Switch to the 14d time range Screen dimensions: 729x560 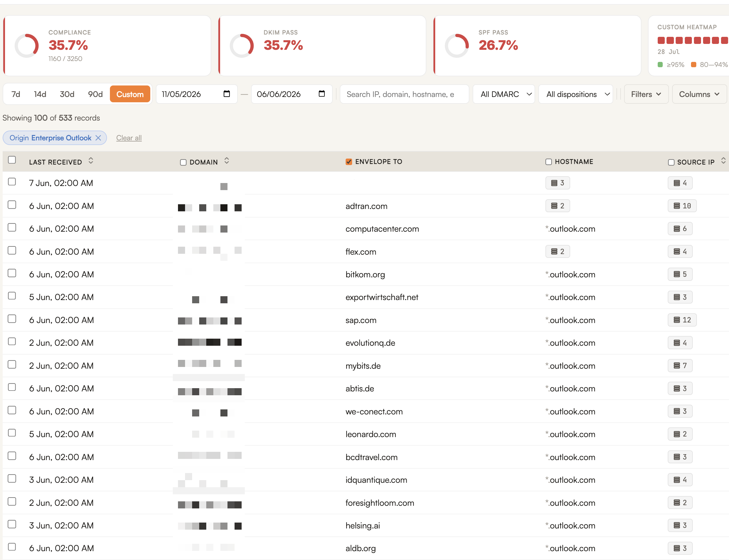[x=40, y=94]
